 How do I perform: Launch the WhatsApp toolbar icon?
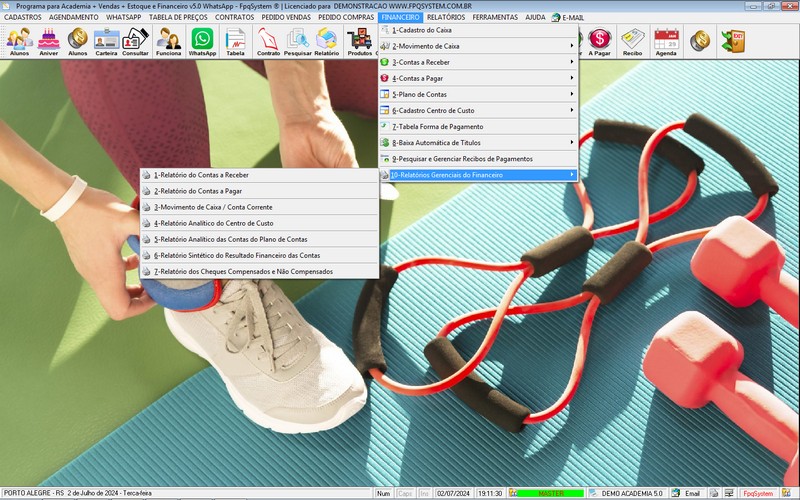click(x=203, y=41)
